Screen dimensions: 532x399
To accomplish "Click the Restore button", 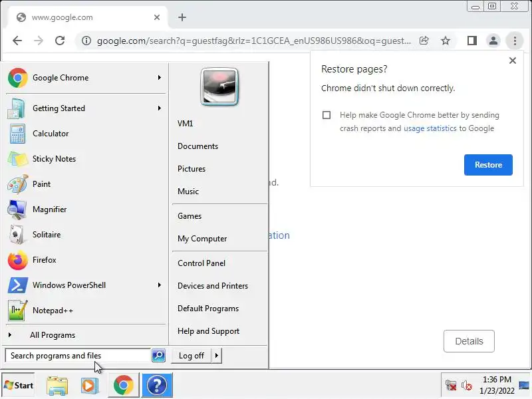I will 488,165.
